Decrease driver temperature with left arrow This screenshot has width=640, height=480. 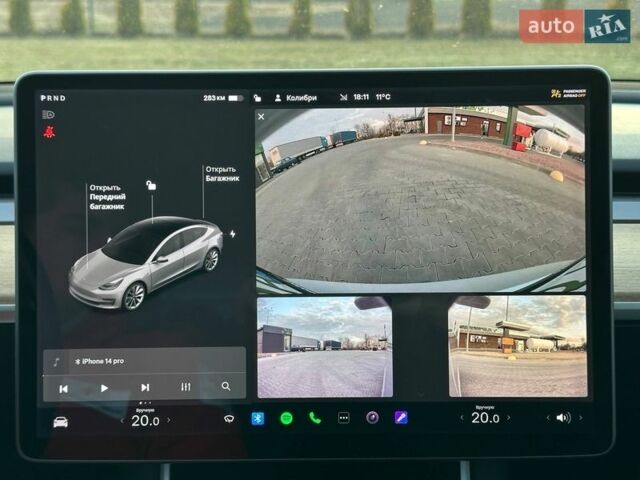tap(123, 421)
